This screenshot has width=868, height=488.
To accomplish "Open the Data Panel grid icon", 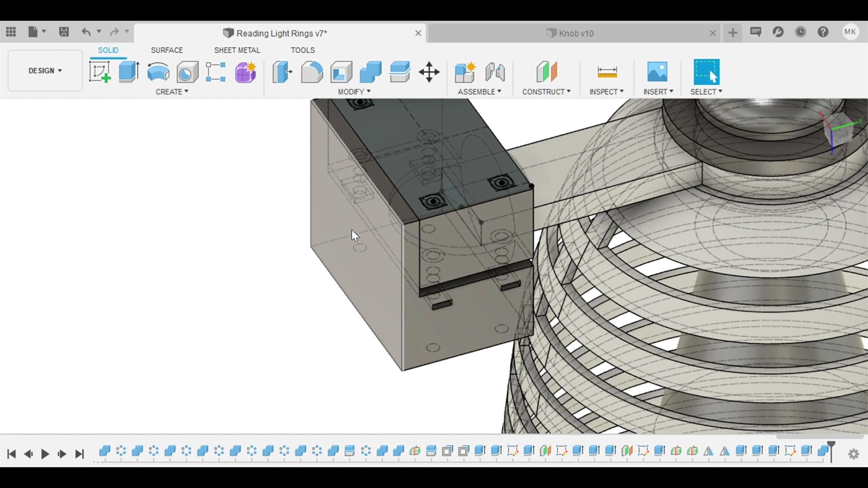I will (11, 32).
